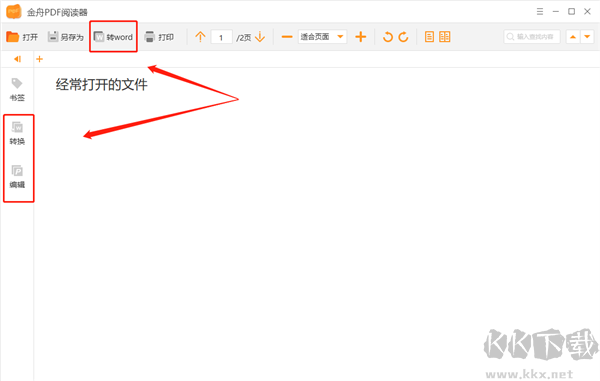Close the PDF reader window

point(587,11)
